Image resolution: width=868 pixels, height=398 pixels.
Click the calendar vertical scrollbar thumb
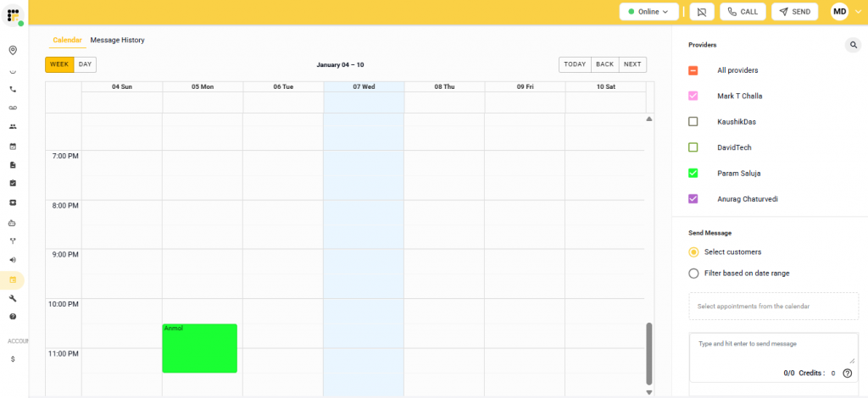(x=649, y=354)
